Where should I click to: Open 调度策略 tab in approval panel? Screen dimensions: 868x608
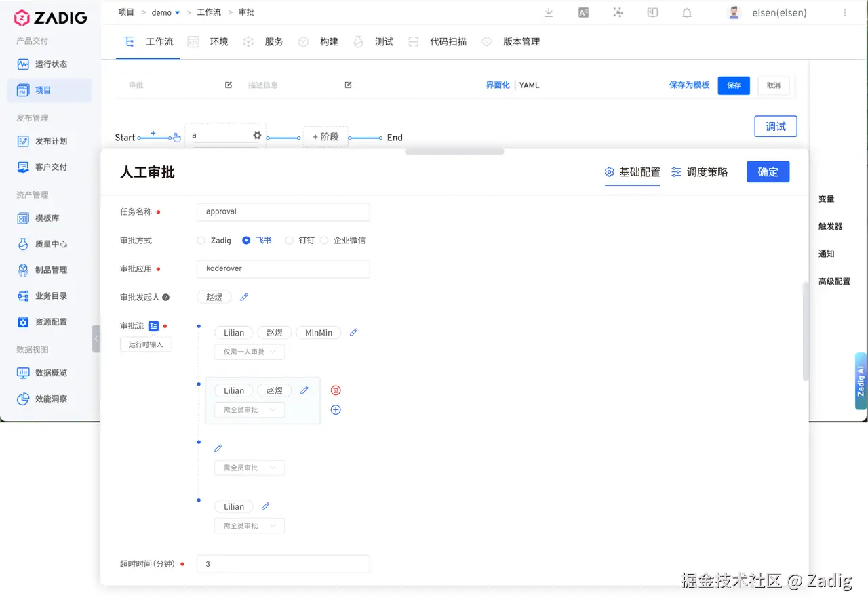(x=699, y=172)
